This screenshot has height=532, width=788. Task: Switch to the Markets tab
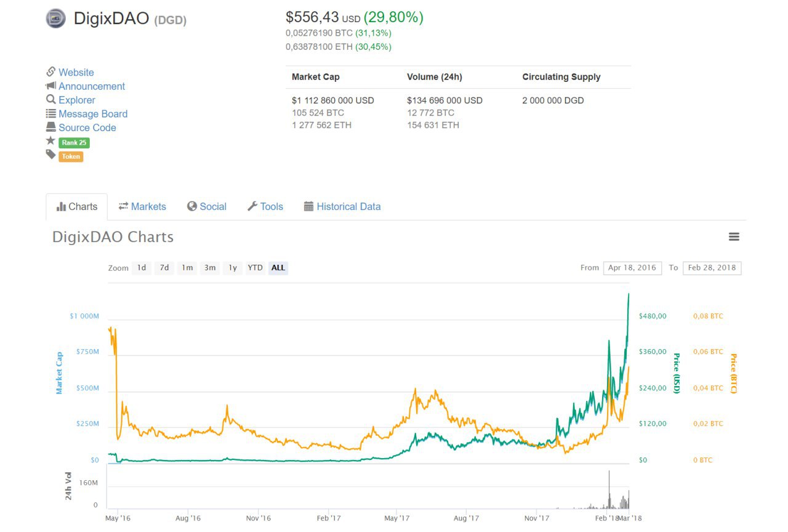(142, 207)
